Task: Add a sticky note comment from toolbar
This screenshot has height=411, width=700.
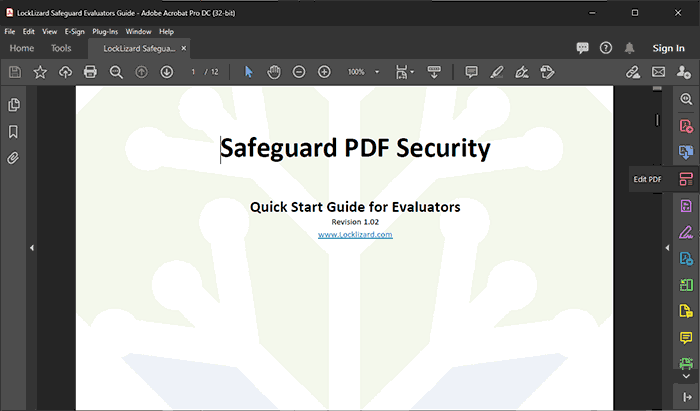Action: [471, 72]
